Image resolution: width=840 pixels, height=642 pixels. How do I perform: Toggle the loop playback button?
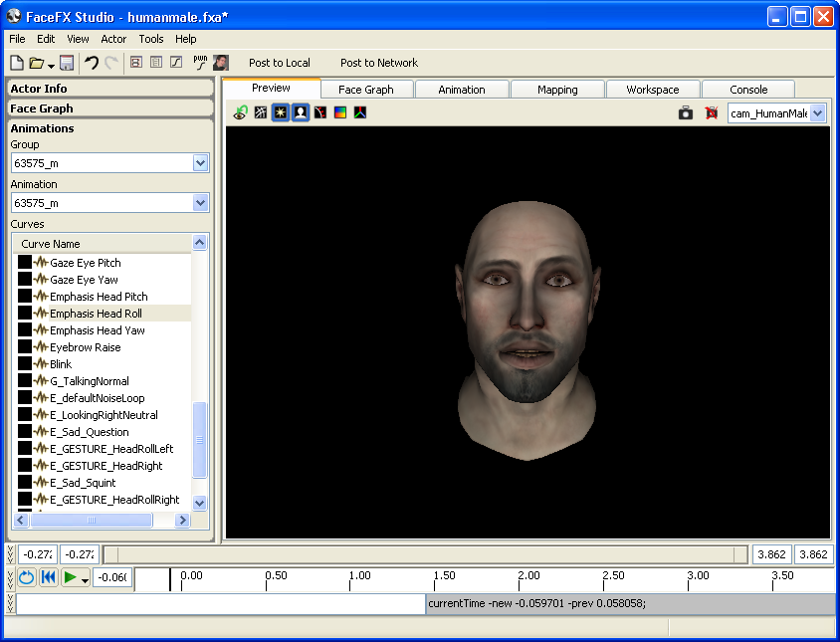[x=26, y=577]
